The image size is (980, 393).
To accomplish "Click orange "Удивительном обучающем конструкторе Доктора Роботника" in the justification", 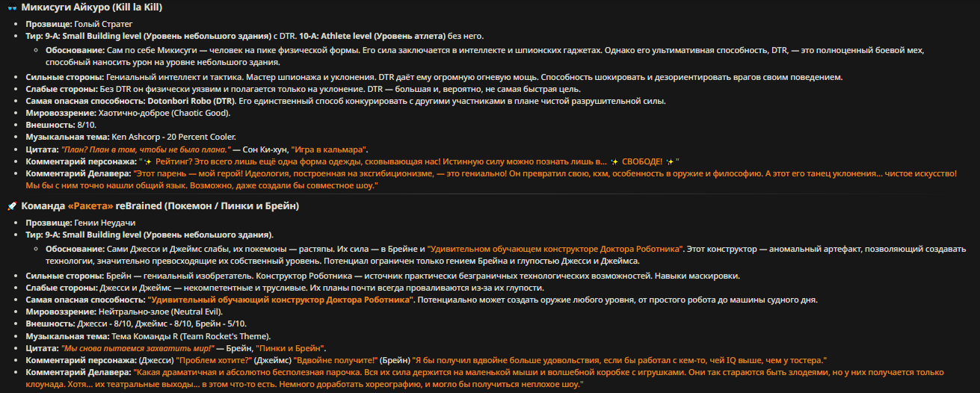I will point(555,248).
